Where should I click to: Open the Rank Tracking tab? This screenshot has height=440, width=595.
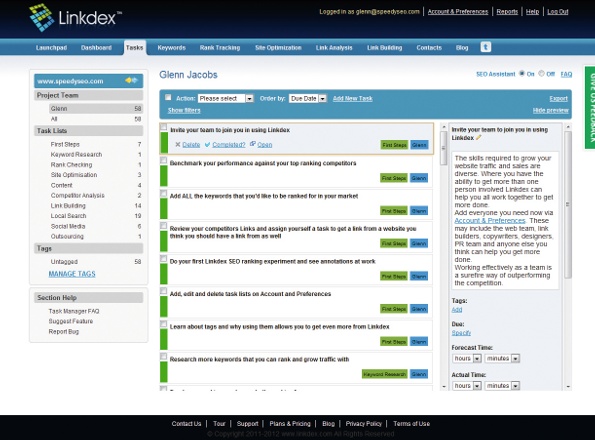(220, 48)
